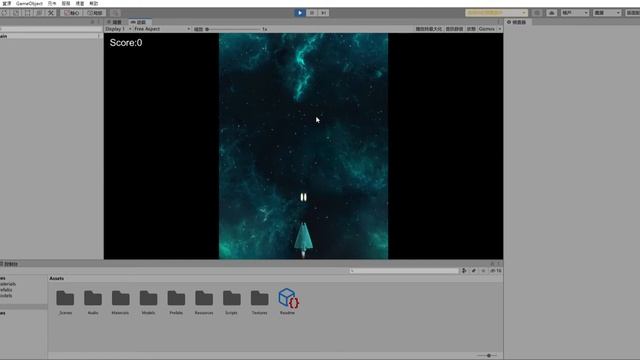
Task: Open the Gizmos dropdown arrow
Action: point(500,29)
